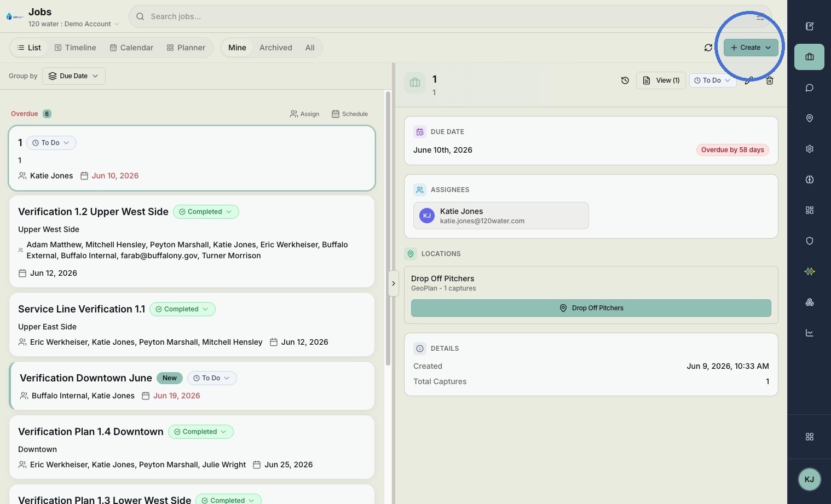Click the View (1) button

pyautogui.click(x=661, y=80)
